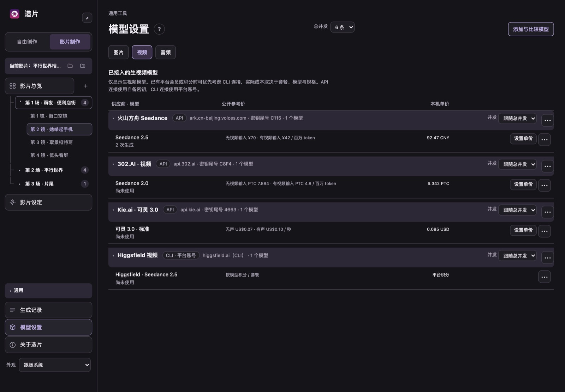Select the 图片 tab

(118, 52)
